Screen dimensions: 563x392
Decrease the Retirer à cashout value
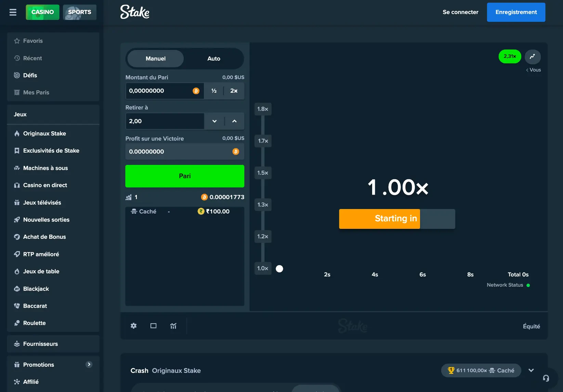[x=214, y=121]
